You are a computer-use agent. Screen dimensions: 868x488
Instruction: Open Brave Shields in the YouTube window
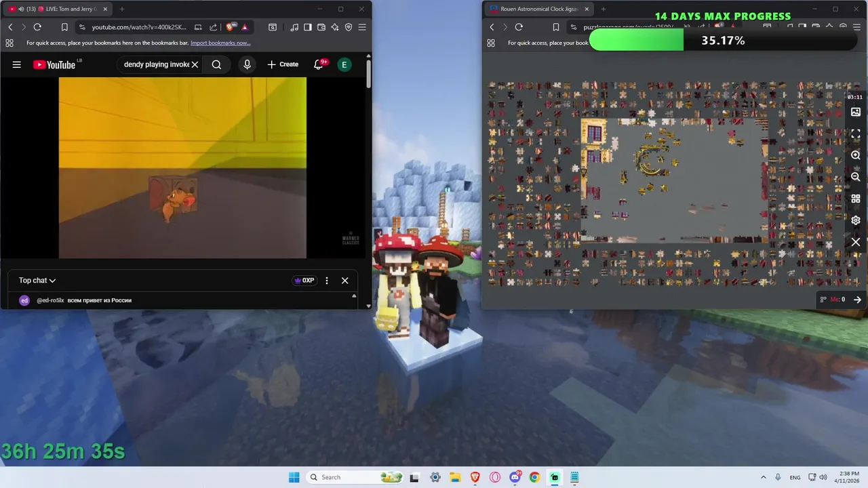coord(230,27)
